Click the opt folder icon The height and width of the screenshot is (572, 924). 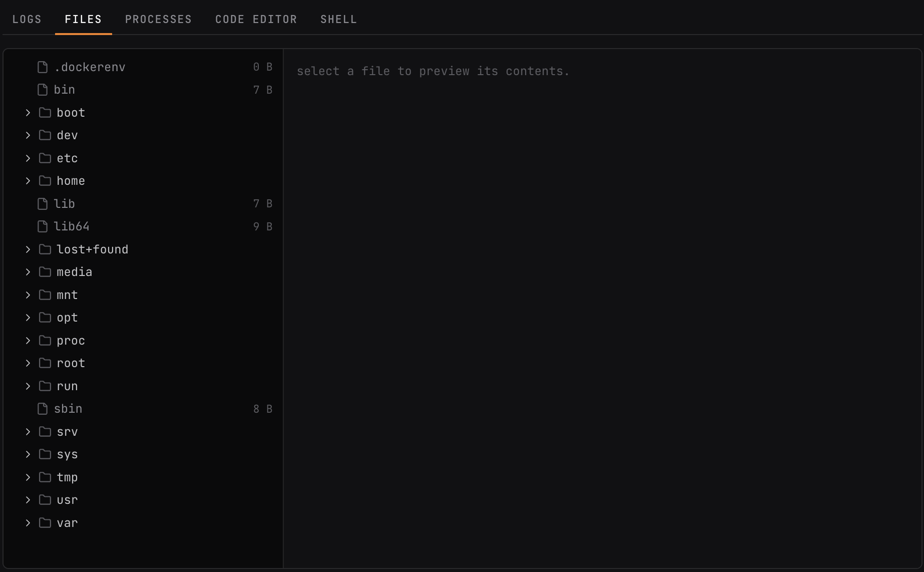click(45, 318)
